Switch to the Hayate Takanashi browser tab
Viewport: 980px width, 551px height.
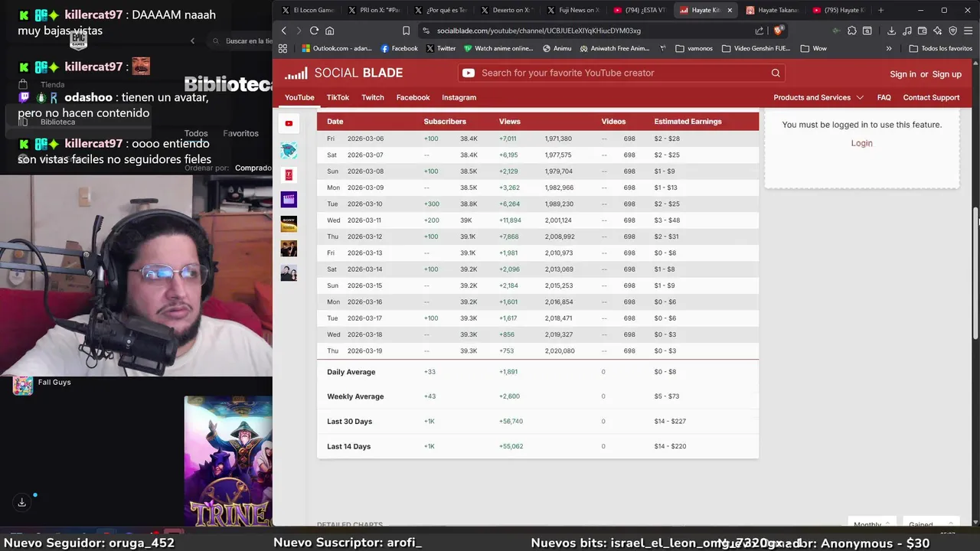tap(772, 10)
